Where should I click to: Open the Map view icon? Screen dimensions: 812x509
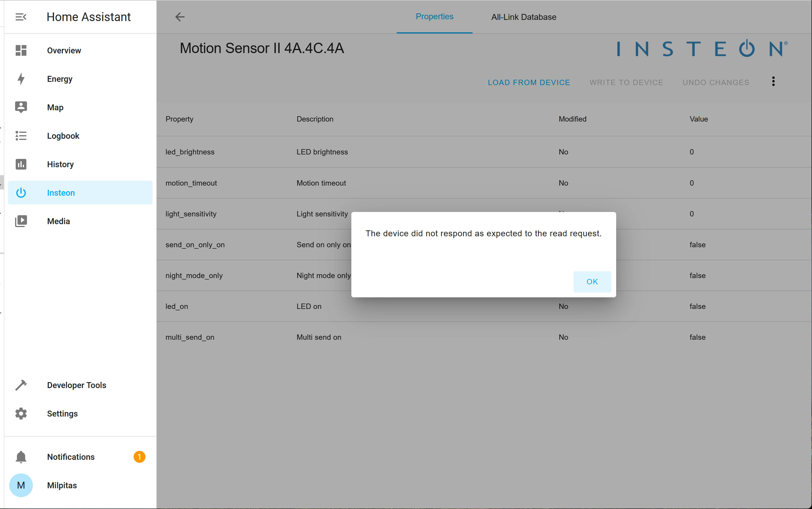(x=21, y=107)
